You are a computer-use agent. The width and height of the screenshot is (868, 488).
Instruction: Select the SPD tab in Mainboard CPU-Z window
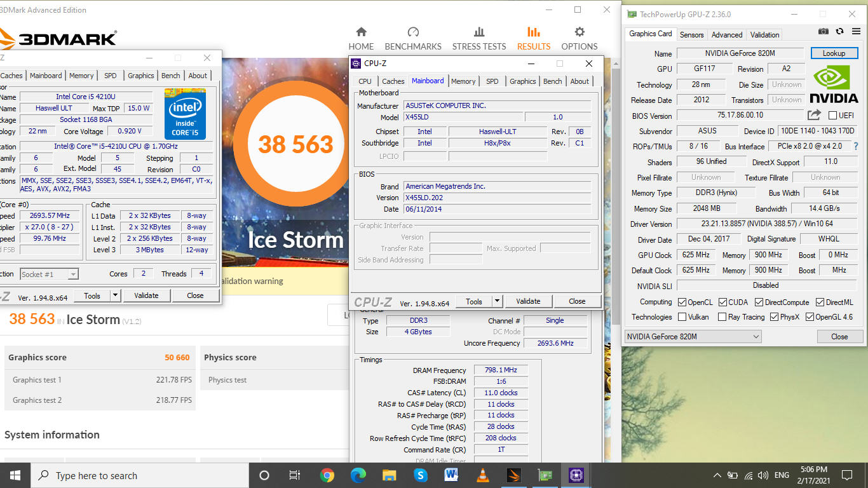[492, 81]
